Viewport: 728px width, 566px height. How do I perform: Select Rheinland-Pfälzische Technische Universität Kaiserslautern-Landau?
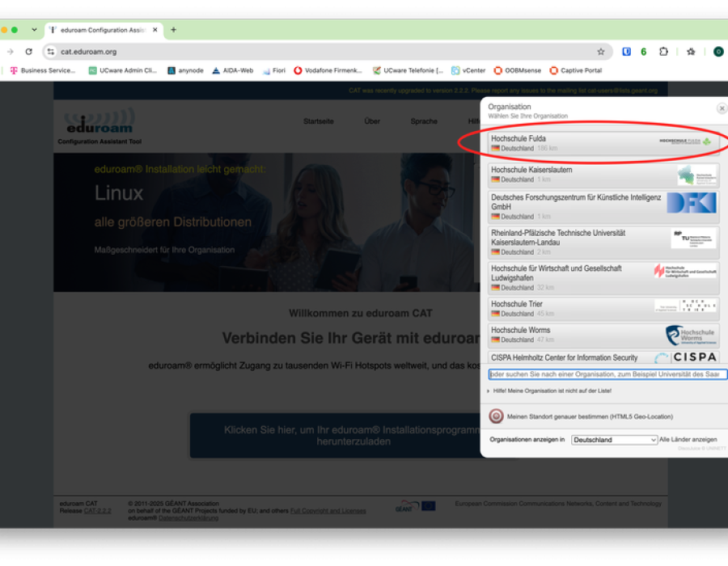tap(603, 243)
